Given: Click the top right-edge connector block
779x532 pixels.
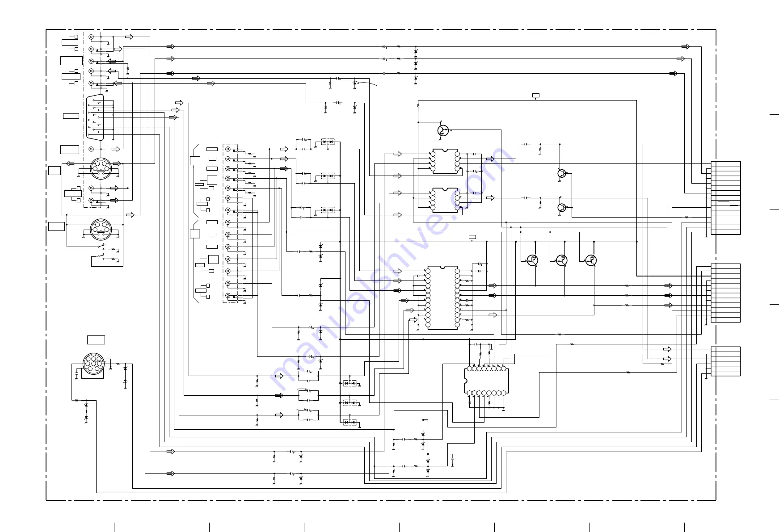Looking at the screenshot, I should pos(726,198).
